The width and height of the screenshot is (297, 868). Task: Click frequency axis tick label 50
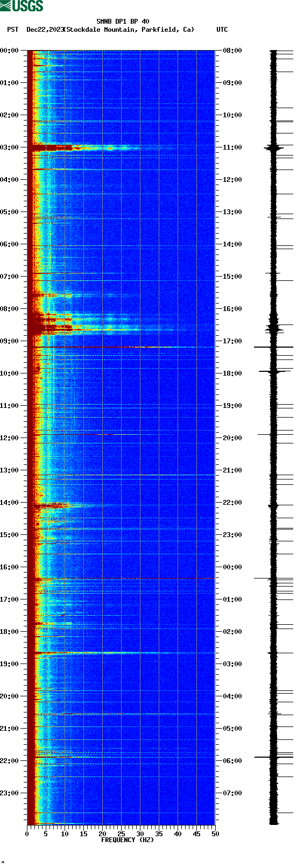pyautogui.click(x=215, y=834)
